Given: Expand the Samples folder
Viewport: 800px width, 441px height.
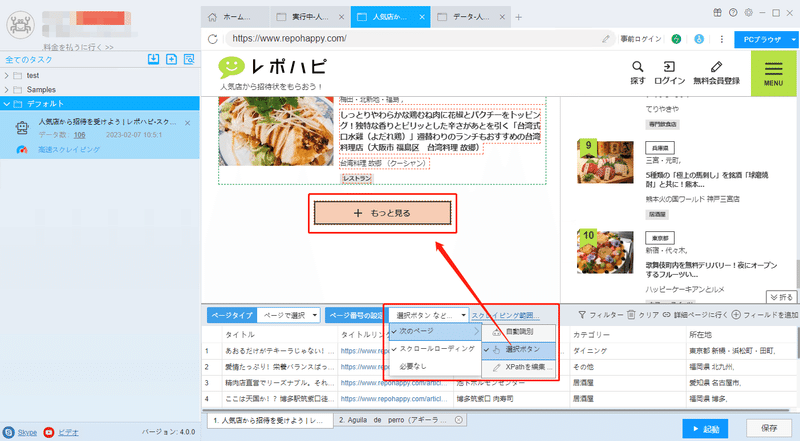Looking at the screenshot, I should click(x=7, y=90).
